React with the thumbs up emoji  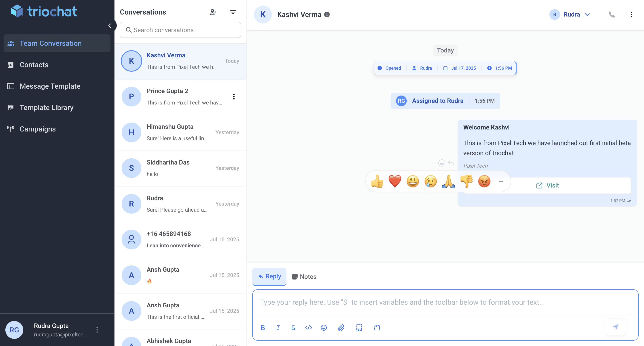tap(377, 181)
